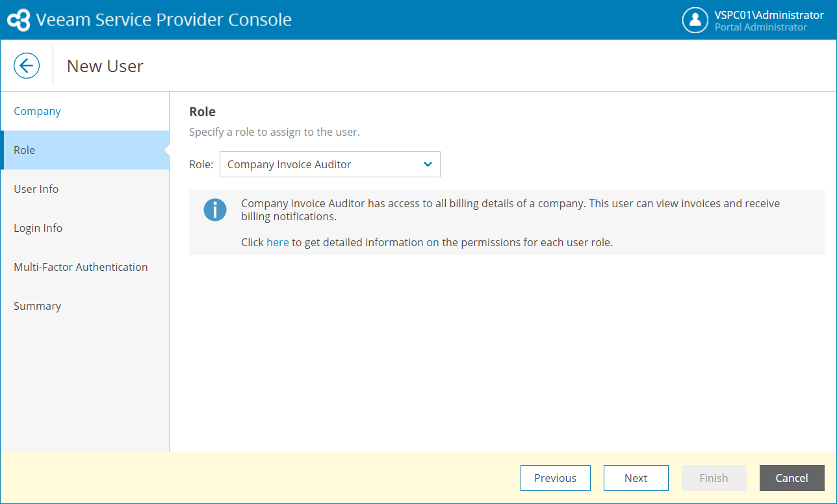This screenshot has height=504, width=837.
Task: Select the Summary step
Action: click(x=37, y=306)
